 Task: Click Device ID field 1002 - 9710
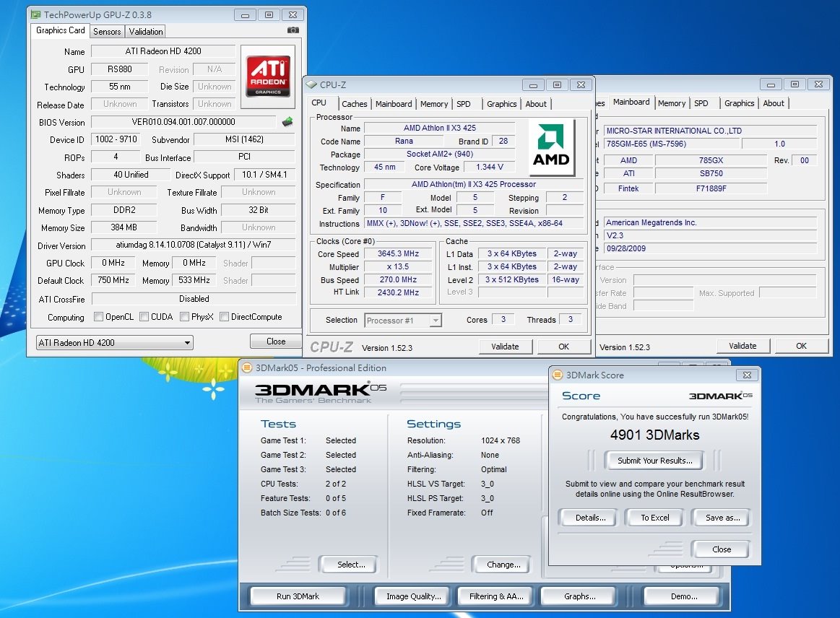(116, 139)
